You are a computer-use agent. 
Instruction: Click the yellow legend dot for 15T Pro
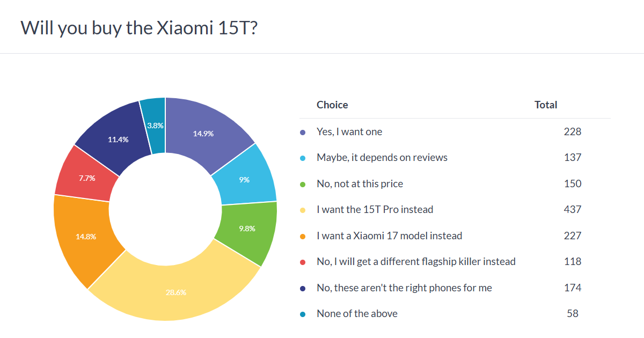pos(303,210)
